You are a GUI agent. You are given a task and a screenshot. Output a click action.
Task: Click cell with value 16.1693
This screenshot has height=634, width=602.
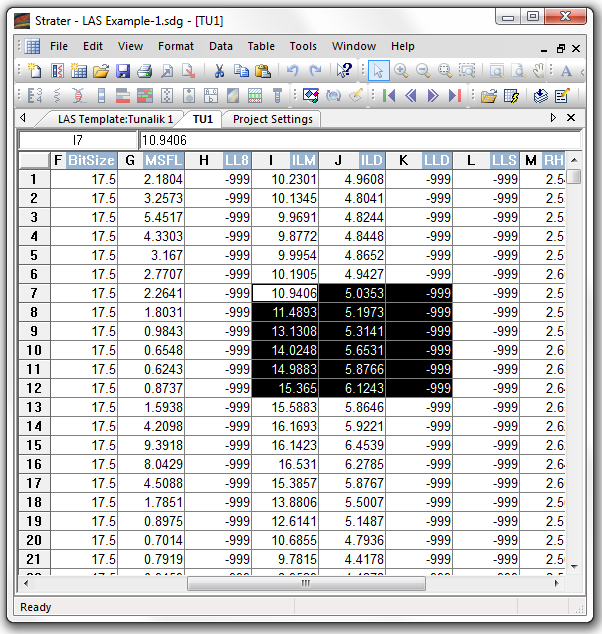(285, 426)
